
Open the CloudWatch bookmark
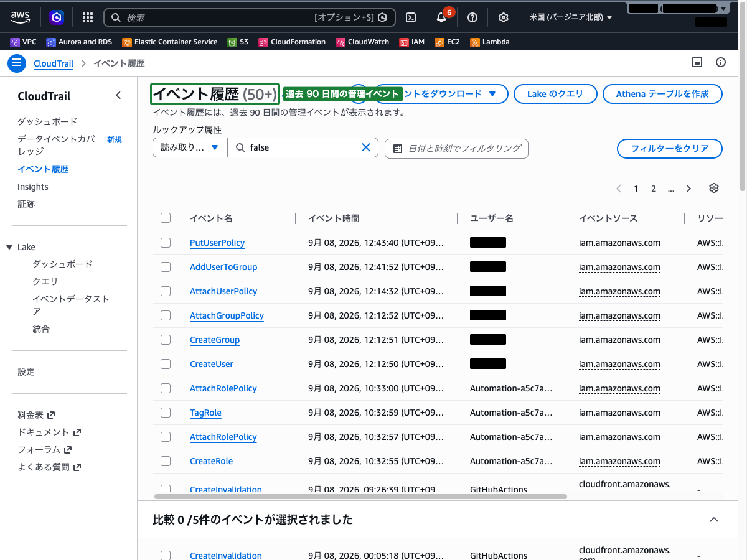pyautogui.click(x=362, y=42)
